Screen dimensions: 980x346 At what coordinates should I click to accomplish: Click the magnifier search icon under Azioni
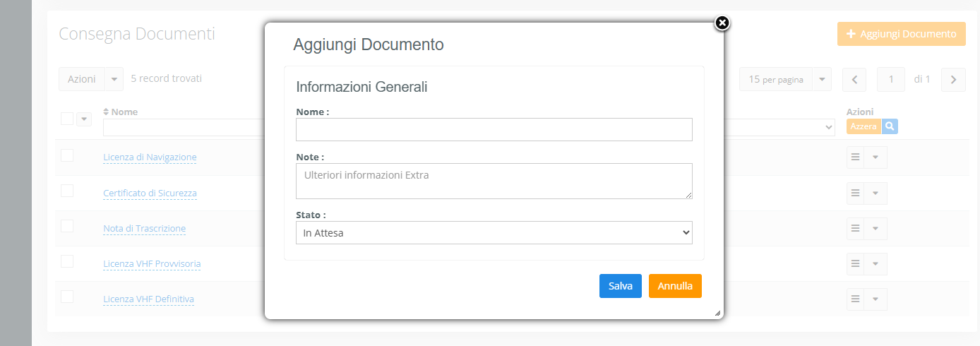click(x=890, y=126)
